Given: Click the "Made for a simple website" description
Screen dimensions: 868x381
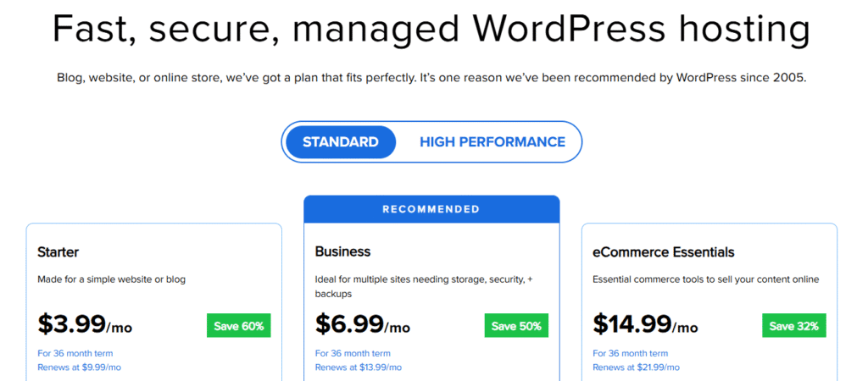Looking at the screenshot, I should (x=111, y=279).
